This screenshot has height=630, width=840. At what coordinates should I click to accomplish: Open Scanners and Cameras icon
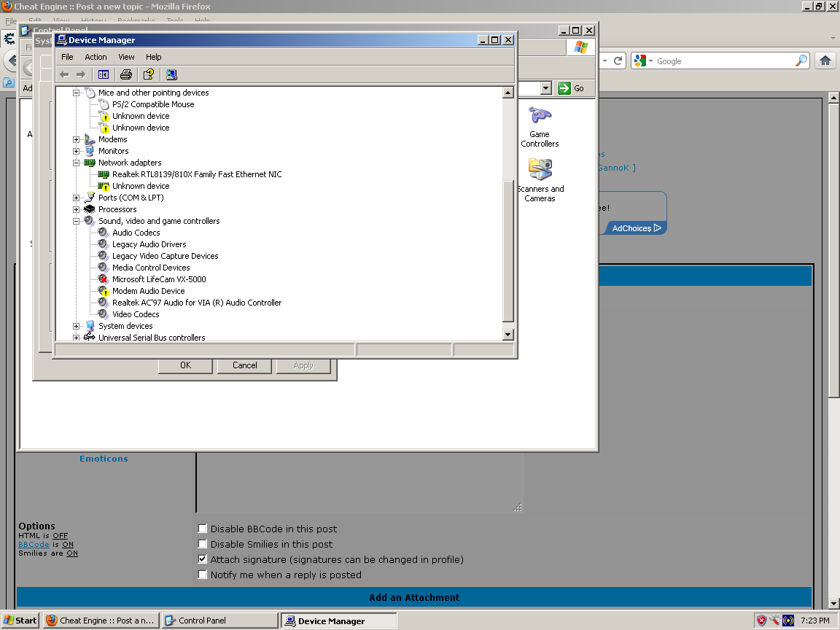click(540, 180)
